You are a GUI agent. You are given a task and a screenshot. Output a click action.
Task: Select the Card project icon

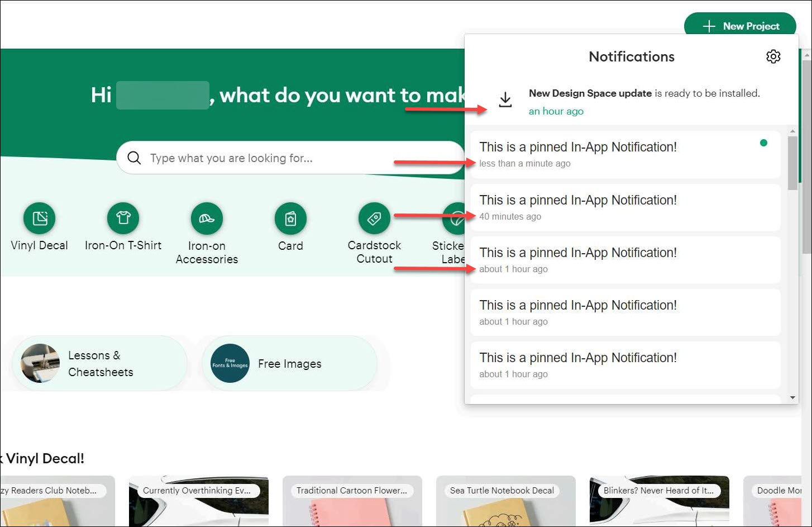[x=290, y=218]
